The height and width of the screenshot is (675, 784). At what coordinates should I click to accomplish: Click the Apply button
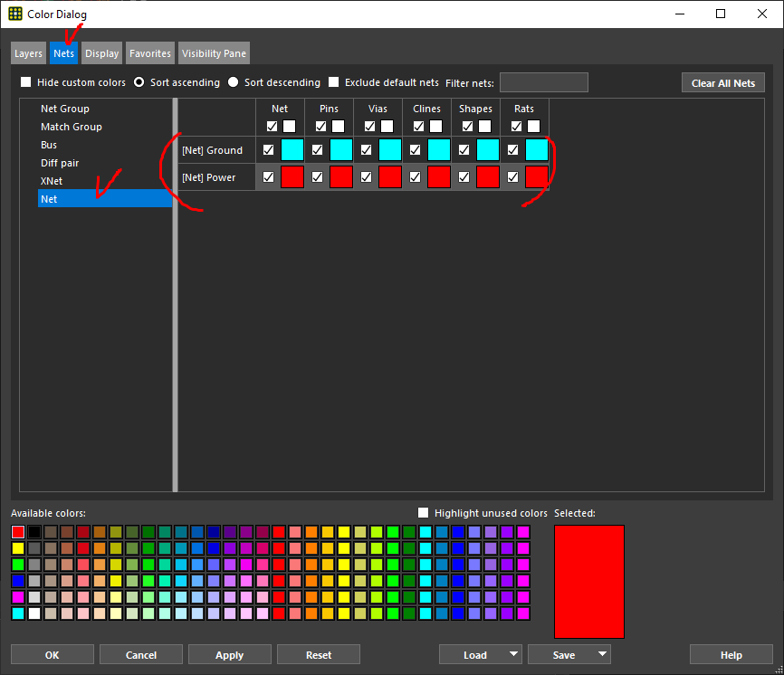[x=230, y=654]
